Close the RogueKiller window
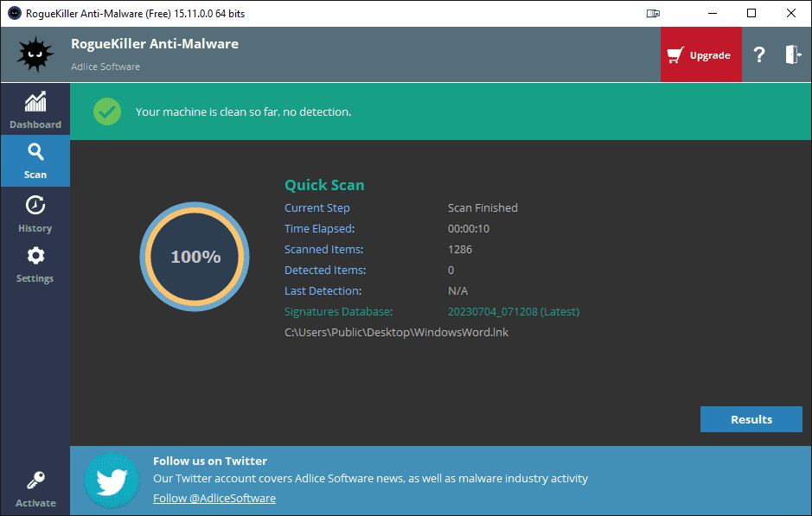The image size is (812, 516). 790,14
